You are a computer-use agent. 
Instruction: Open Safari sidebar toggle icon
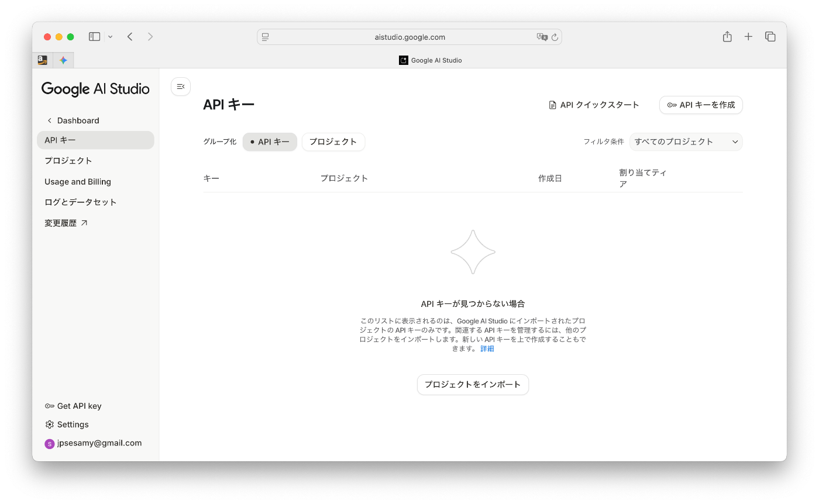tap(94, 37)
